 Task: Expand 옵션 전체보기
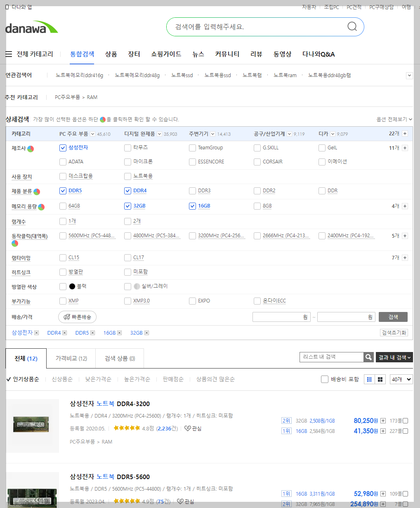point(394,119)
